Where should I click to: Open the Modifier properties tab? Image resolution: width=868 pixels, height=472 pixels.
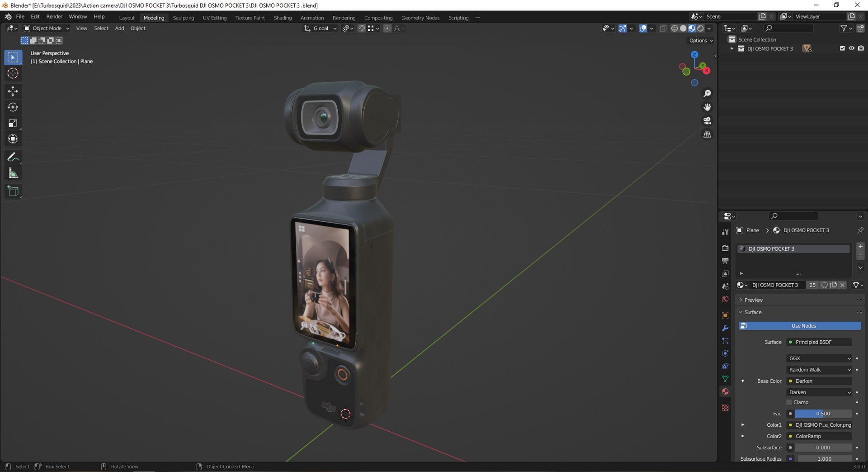(x=725, y=328)
